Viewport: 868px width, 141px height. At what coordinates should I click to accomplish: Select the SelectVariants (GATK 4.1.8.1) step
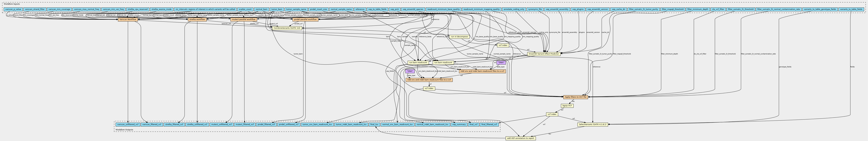tap(592, 124)
